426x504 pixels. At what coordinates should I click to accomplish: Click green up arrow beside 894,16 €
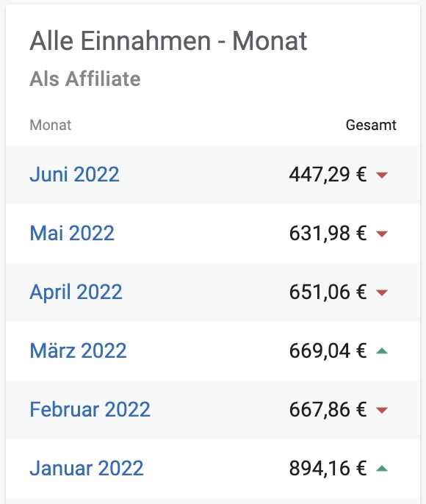[x=382, y=468]
